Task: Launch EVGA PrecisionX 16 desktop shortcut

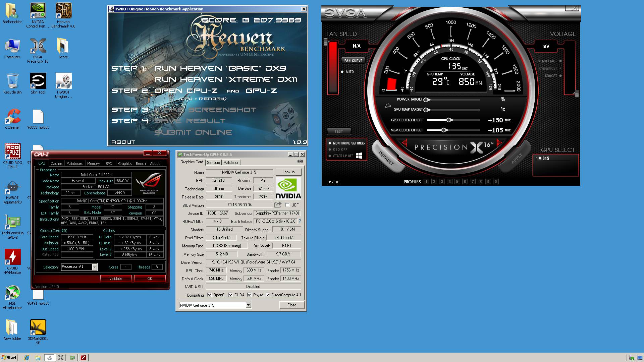Action: [x=38, y=51]
